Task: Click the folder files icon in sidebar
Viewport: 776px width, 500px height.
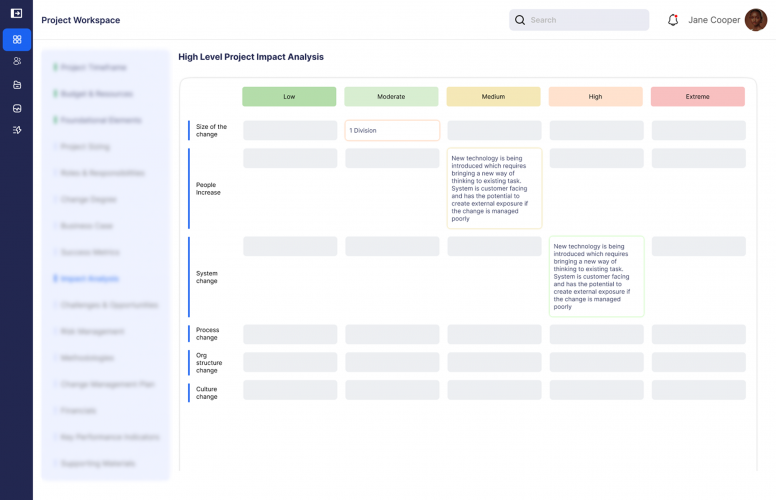Action: (x=17, y=84)
